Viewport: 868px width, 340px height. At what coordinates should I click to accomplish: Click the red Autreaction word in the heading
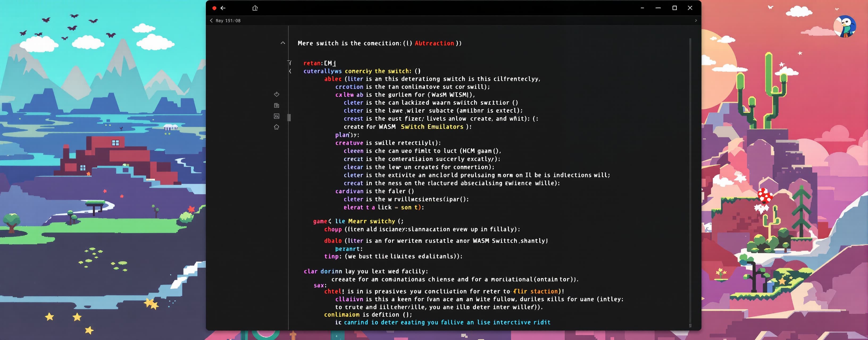point(434,43)
